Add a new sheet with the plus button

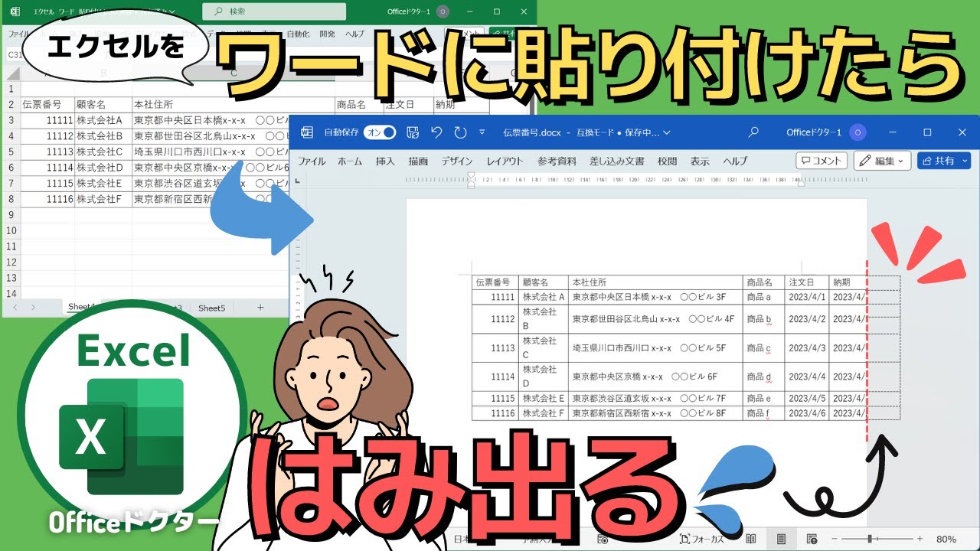(260, 307)
